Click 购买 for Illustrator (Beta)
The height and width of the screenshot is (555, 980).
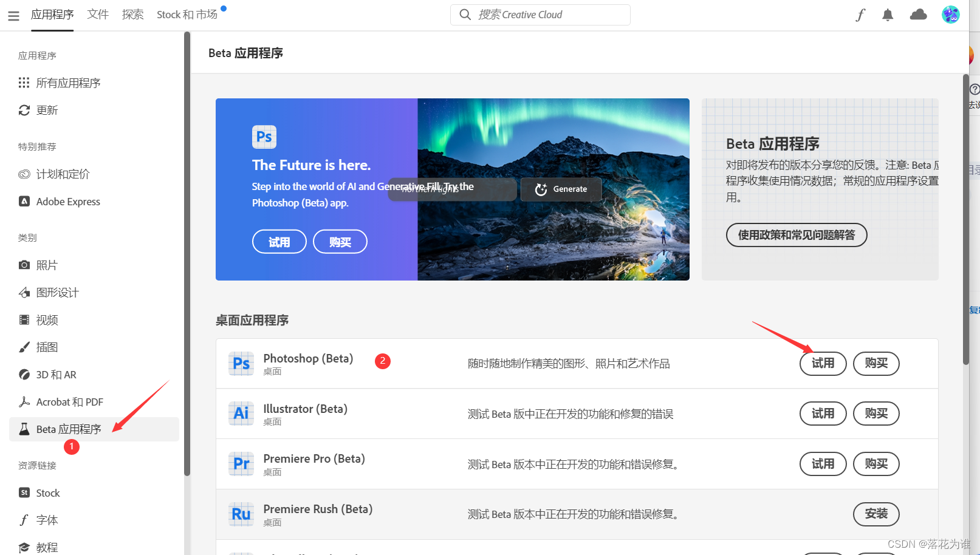(877, 414)
